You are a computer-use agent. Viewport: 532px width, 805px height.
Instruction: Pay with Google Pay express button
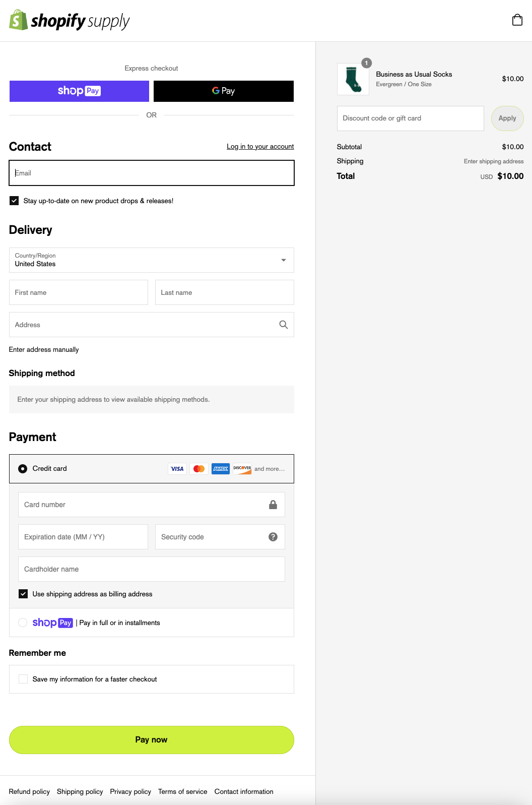coord(223,91)
